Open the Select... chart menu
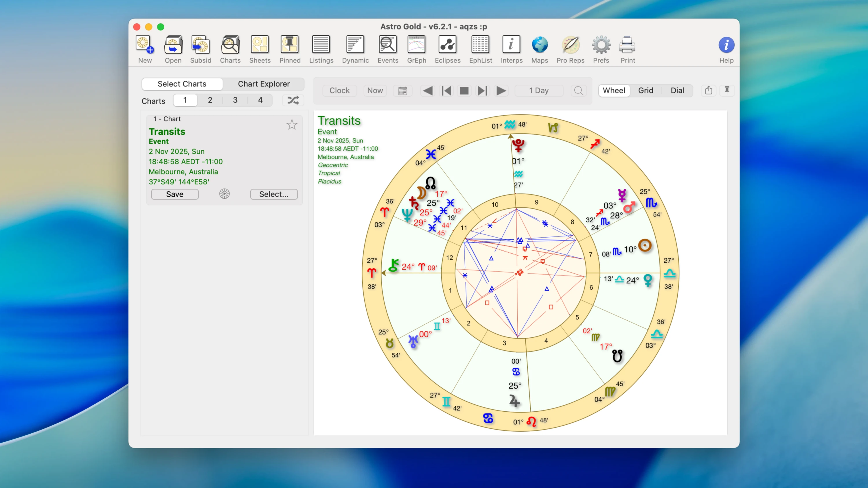This screenshot has height=488, width=868. (274, 194)
